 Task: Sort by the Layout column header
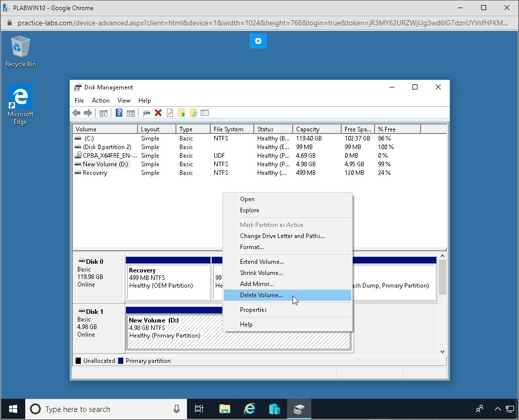(157, 129)
